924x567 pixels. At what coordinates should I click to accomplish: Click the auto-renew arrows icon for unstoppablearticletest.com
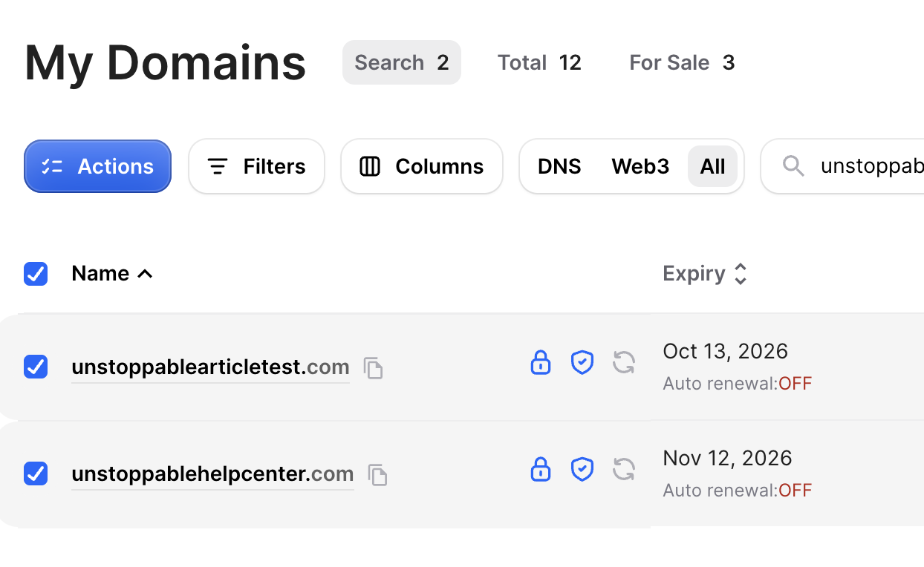pyautogui.click(x=624, y=362)
